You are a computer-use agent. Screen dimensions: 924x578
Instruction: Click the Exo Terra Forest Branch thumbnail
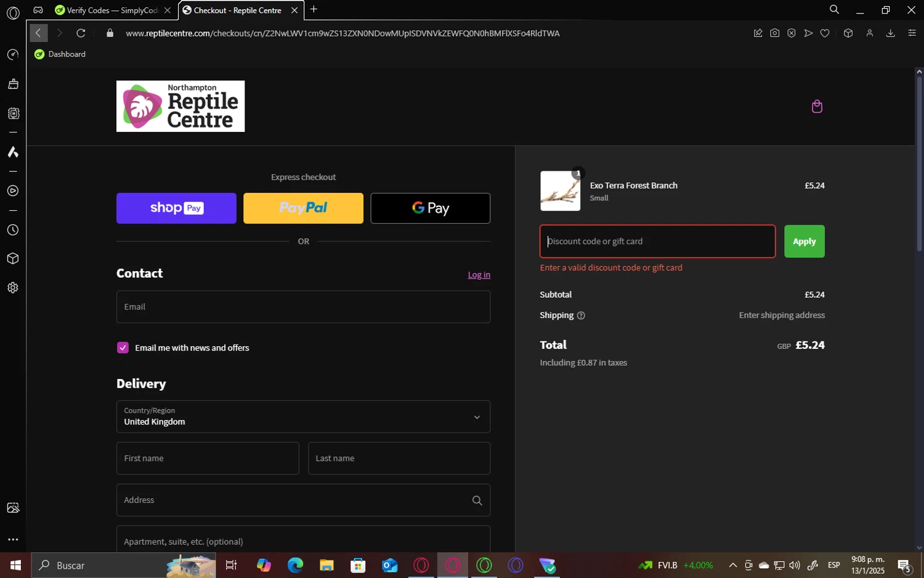point(560,191)
